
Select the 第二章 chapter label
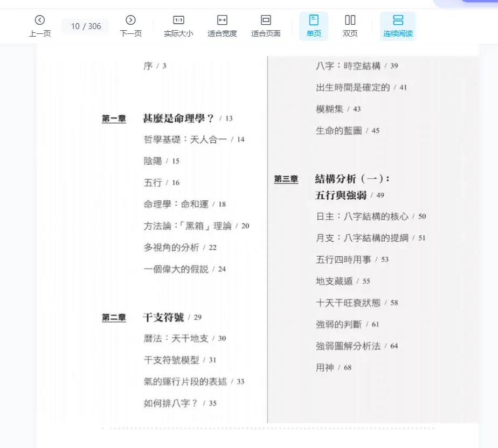pyautogui.click(x=114, y=318)
